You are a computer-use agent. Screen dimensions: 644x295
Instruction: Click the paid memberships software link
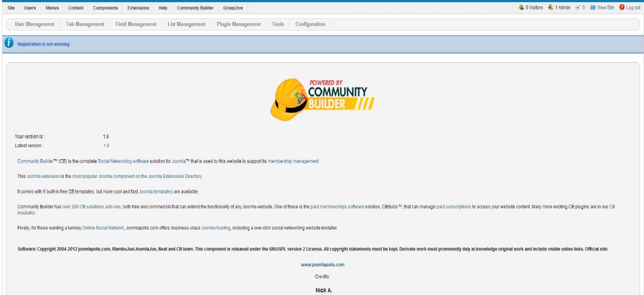[x=337, y=207]
